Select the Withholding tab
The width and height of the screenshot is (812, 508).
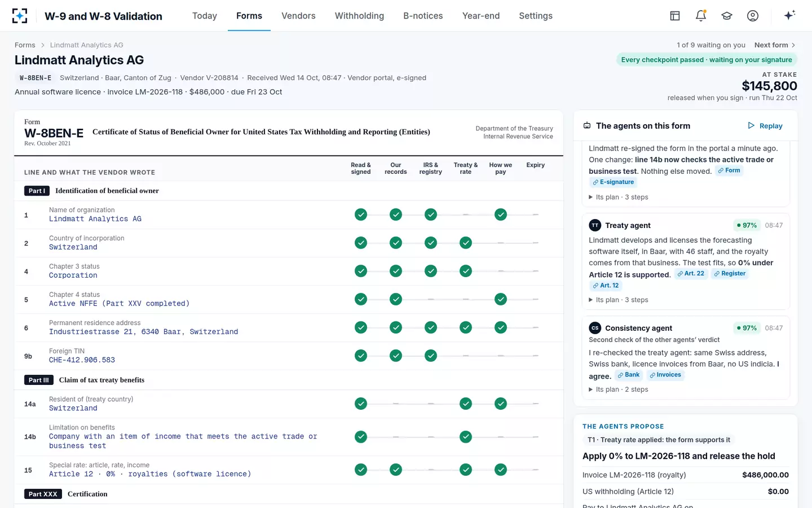click(359, 16)
